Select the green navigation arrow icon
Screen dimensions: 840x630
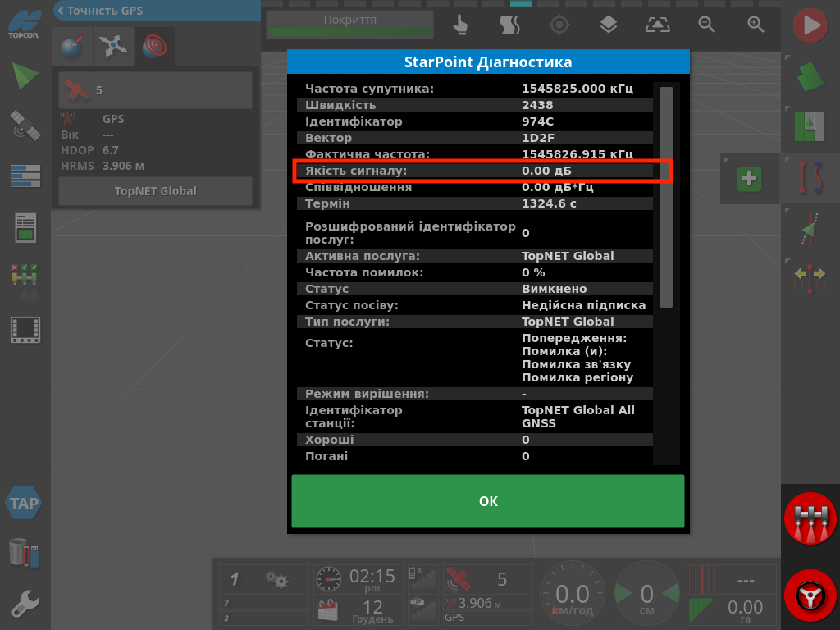(25, 75)
